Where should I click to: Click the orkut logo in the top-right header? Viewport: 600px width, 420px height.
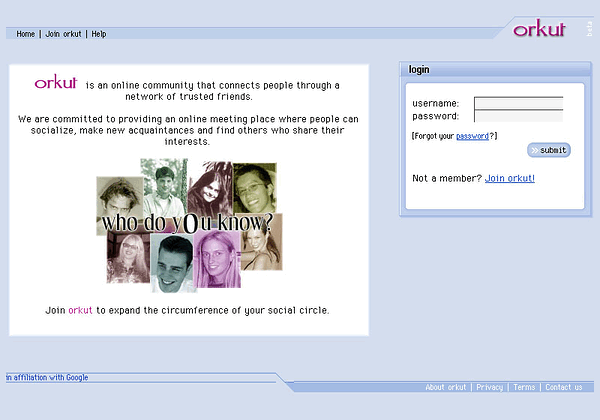(x=539, y=28)
